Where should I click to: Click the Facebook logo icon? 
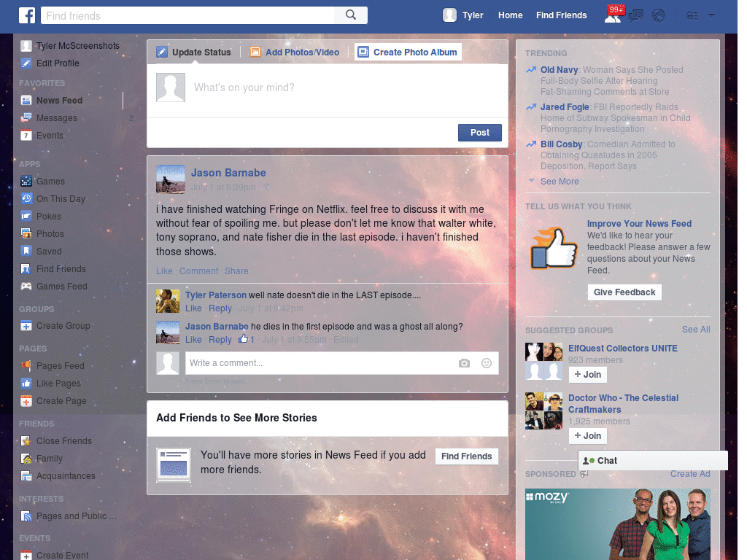coord(27,15)
